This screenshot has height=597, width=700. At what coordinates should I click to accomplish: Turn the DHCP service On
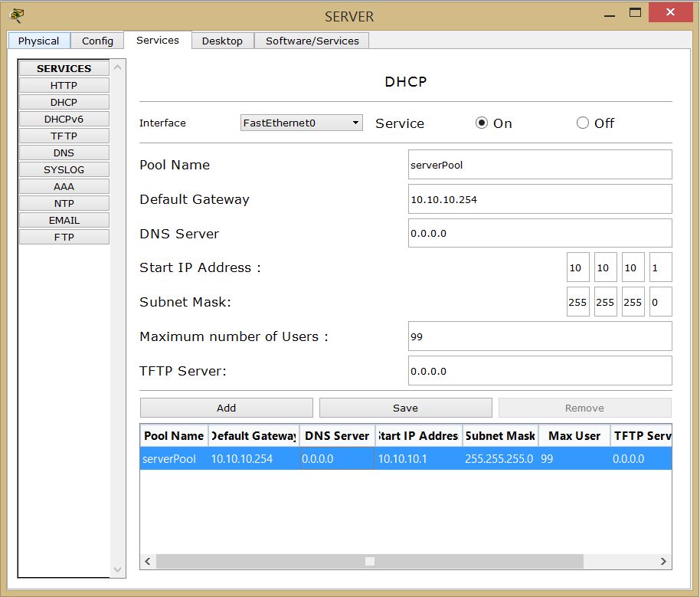pos(481,123)
